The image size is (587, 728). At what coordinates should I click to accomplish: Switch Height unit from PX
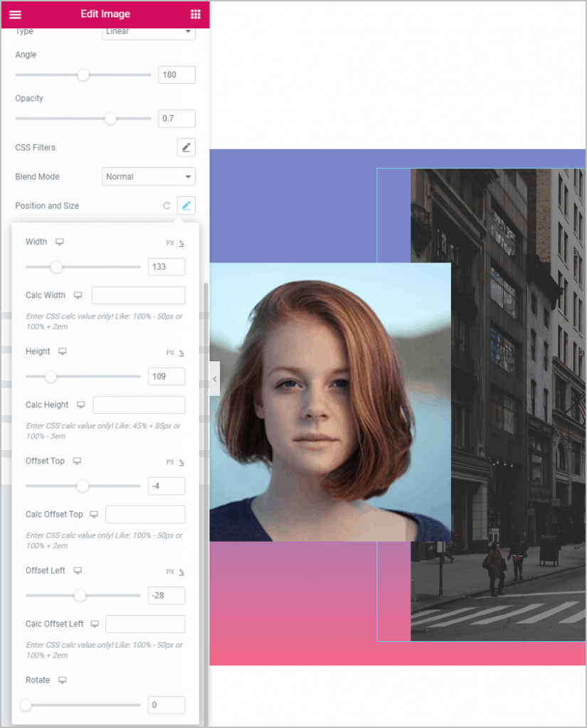pos(170,353)
